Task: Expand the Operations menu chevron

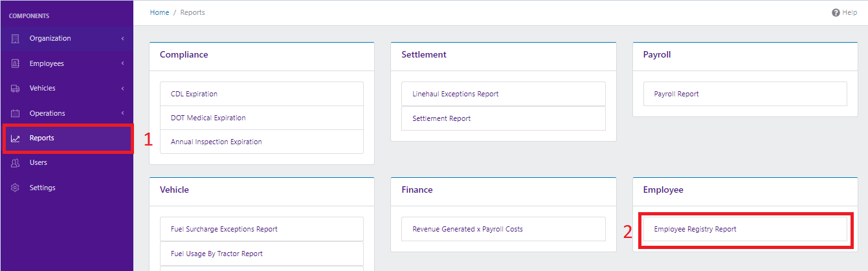Action: [122, 113]
